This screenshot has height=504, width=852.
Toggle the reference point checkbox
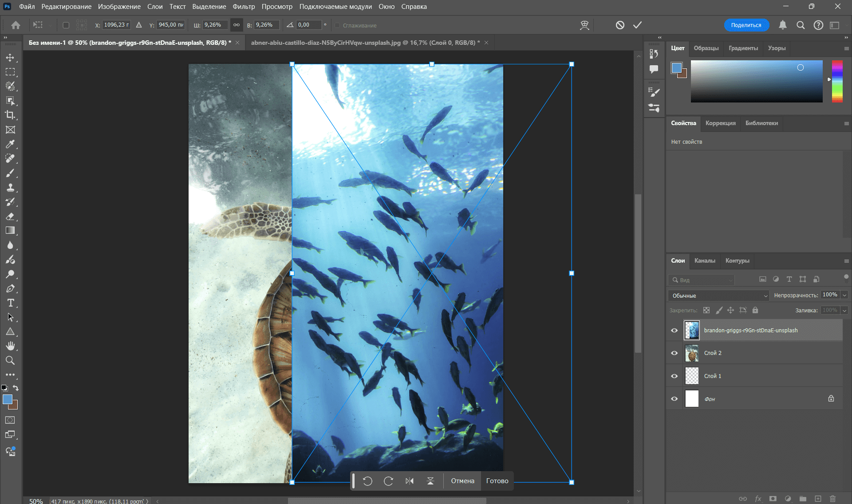click(66, 25)
